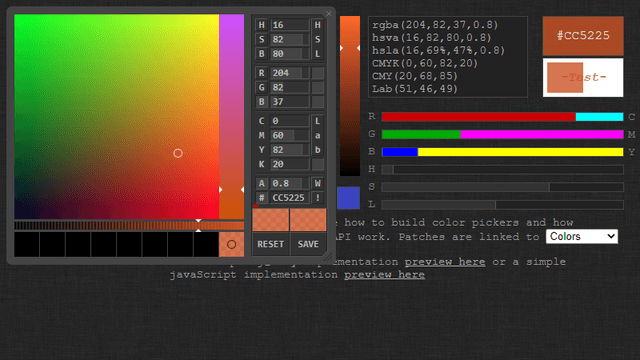This screenshot has width=640, height=360.
Task: Open the Colors dropdown
Action: click(x=582, y=236)
